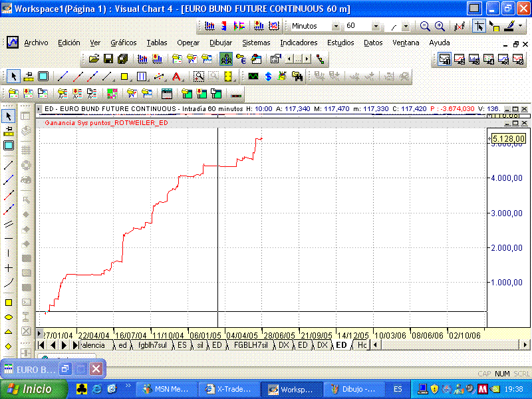Click the open folder icon
532x399 pixels.
pyautogui.click(x=94, y=59)
